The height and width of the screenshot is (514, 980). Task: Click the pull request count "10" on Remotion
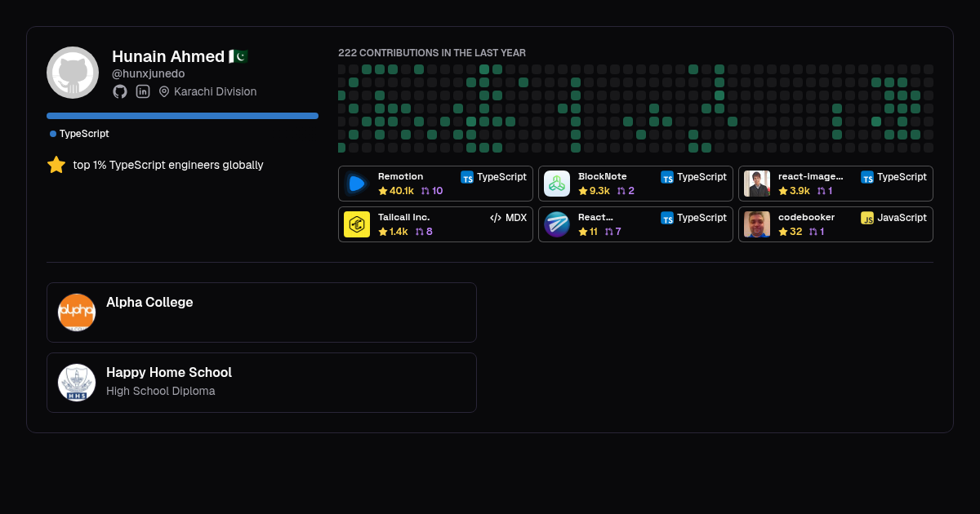[x=438, y=191]
